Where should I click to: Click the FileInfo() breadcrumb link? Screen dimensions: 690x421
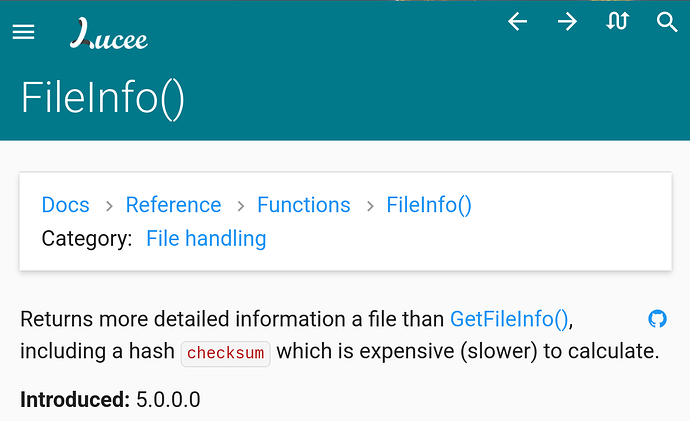[429, 205]
